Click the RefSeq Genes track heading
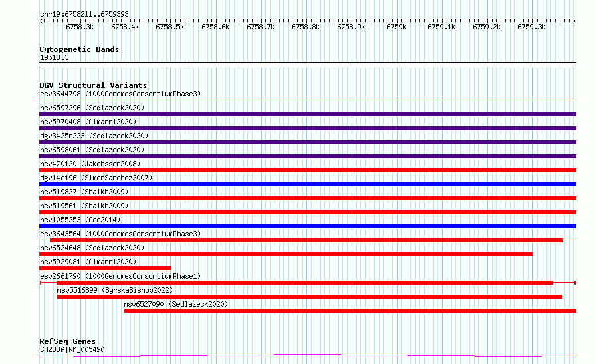Screen dimensions: 595x364 pyautogui.click(x=68, y=341)
